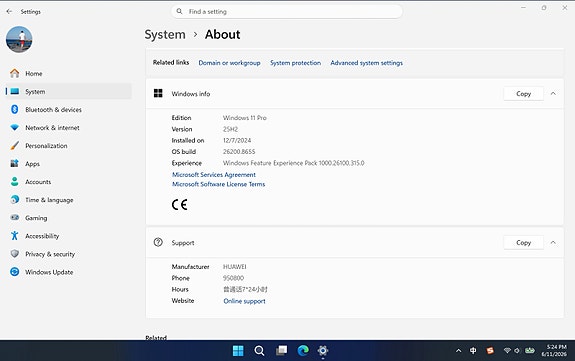Select the HUAWEI manufacturer value
Image resolution: width=575 pixels, height=361 pixels.
234,267
